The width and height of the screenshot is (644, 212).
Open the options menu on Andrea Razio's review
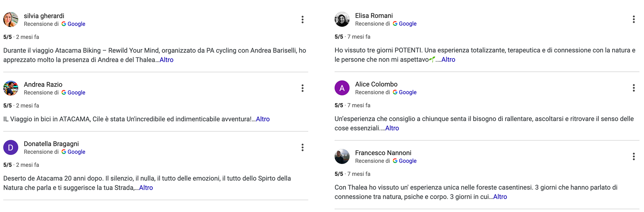tap(302, 88)
